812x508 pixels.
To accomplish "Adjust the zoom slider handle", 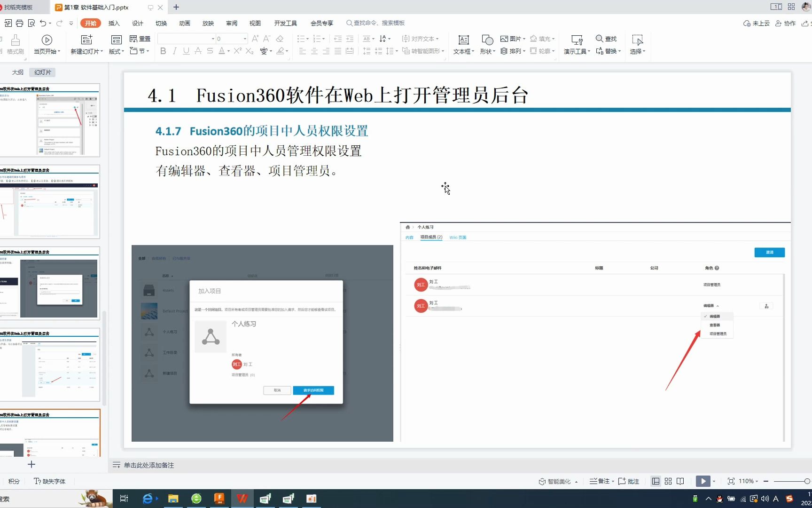I will tap(807, 481).
